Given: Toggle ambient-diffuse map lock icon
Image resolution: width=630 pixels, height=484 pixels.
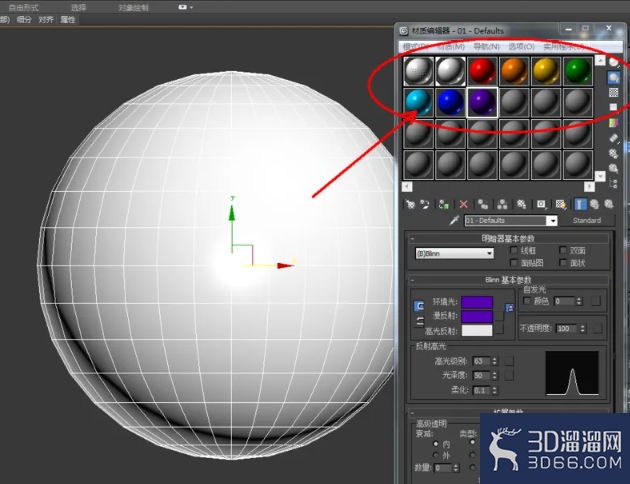Looking at the screenshot, I should click(x=509, y=308).
